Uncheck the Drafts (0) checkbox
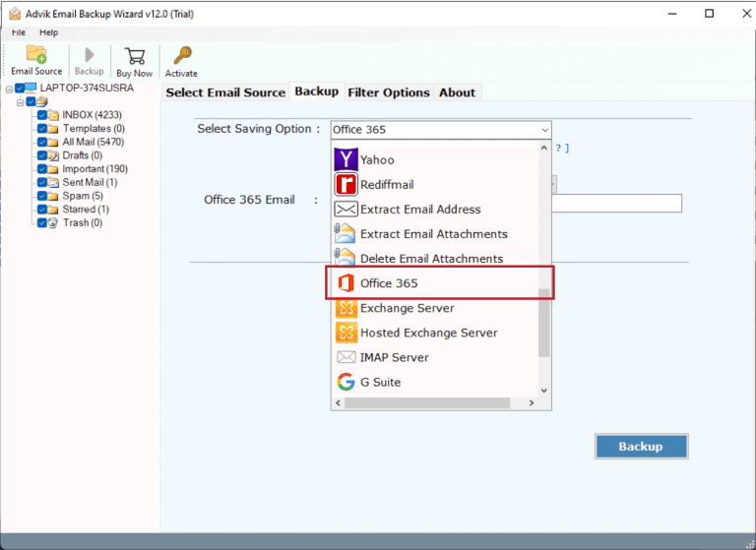 click(42, 155)
